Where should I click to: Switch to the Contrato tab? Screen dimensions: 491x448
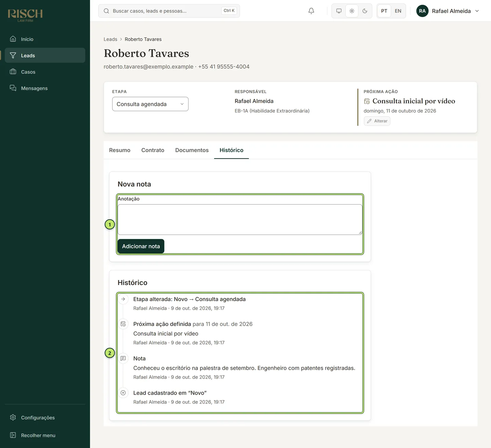(x=153, y=150)
